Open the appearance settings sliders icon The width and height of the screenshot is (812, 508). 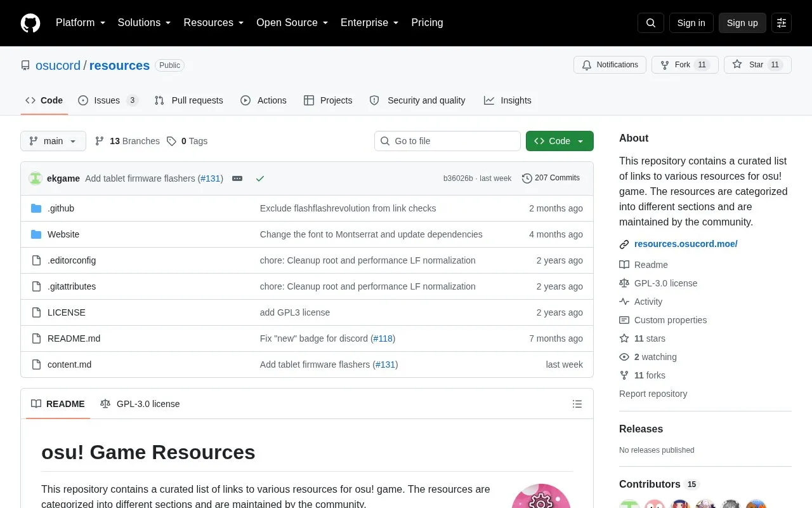[782, 23]
